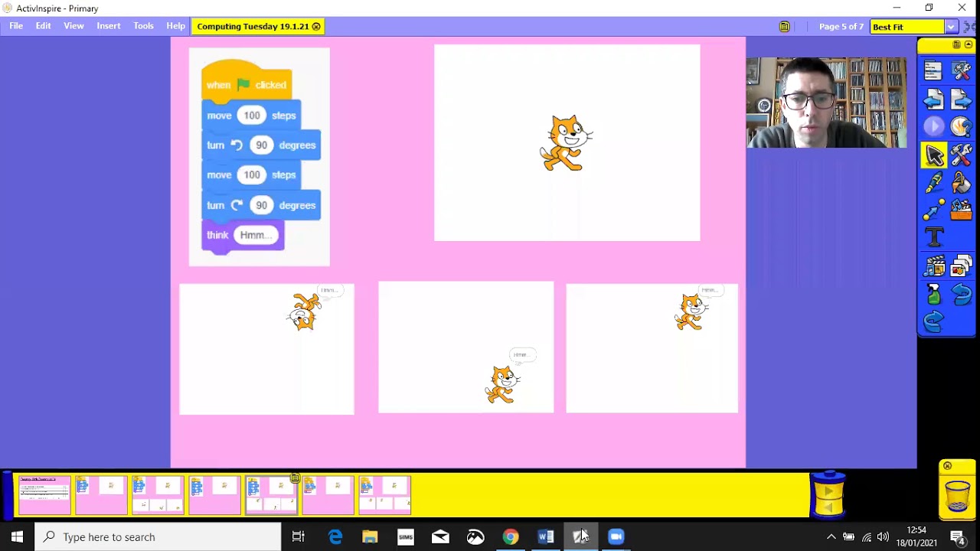Open the notification center showing 4 notifications
The height and width of the screenshot is (551, 980).
957,537
